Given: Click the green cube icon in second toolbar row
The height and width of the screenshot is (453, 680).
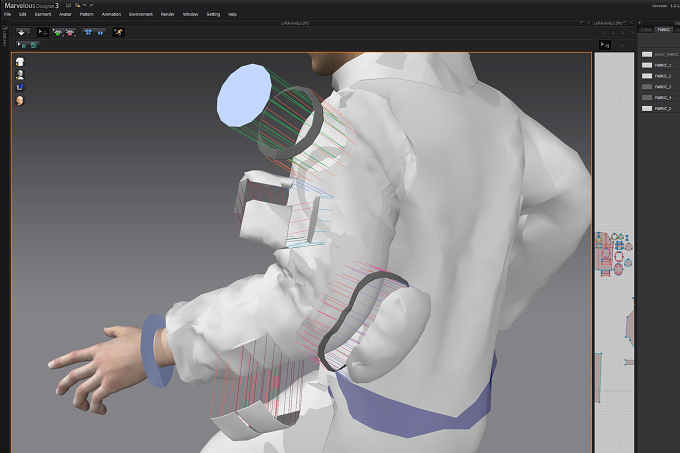Looking at the screenshot, I should (34, 45).
